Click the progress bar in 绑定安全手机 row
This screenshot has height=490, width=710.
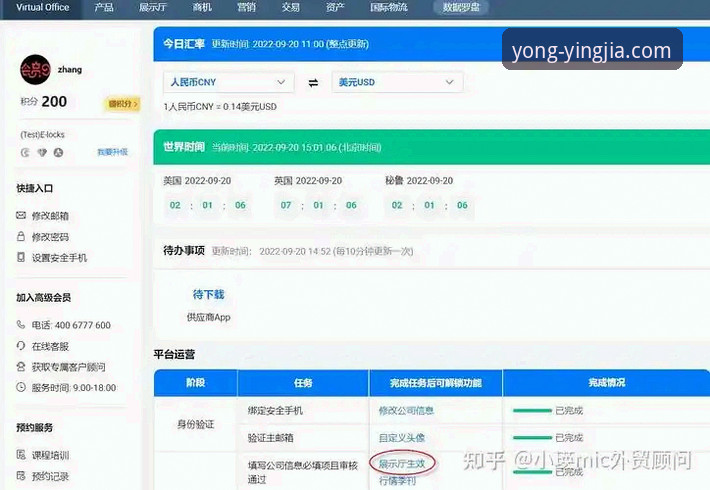[532, 411]
